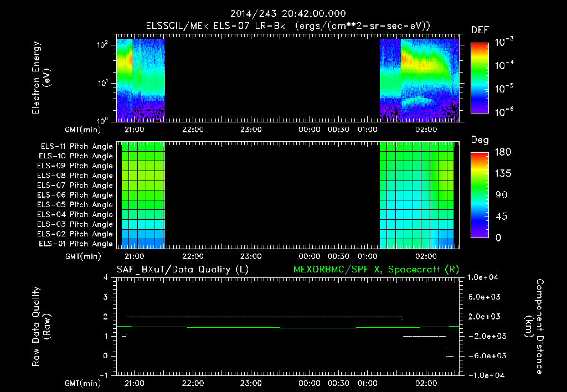Click the 10^-3 tick on DEF scale
The width and height of the screenshot is (567, 392).
point(504,42)
